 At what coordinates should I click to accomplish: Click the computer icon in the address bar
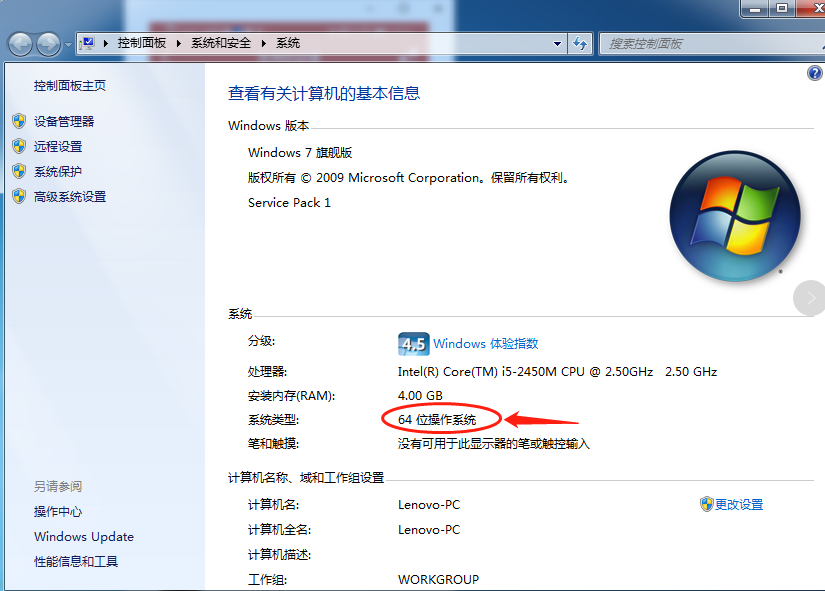point(87,43)
